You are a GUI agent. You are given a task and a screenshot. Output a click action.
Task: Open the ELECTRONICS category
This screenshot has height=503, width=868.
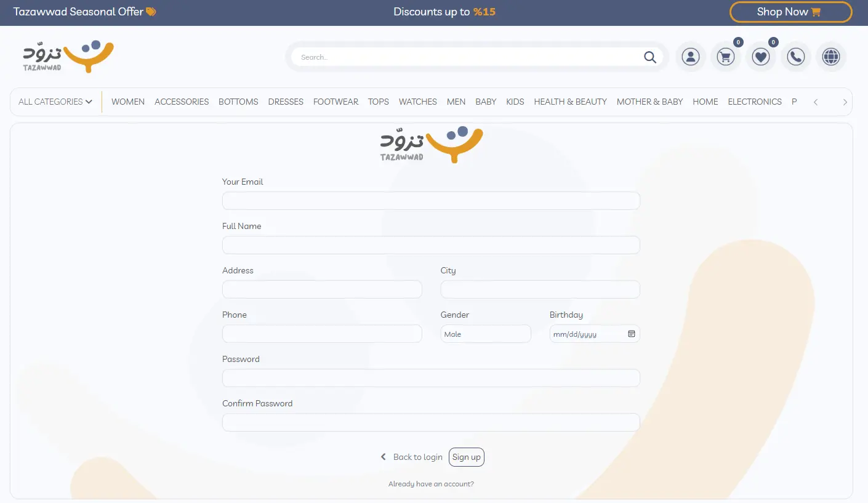pyautogui.click(x=755, y=102)
